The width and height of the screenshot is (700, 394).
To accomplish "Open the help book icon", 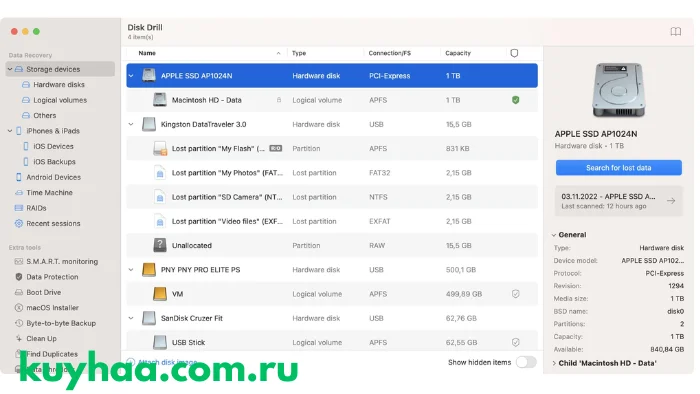I will tap(675, 31).
